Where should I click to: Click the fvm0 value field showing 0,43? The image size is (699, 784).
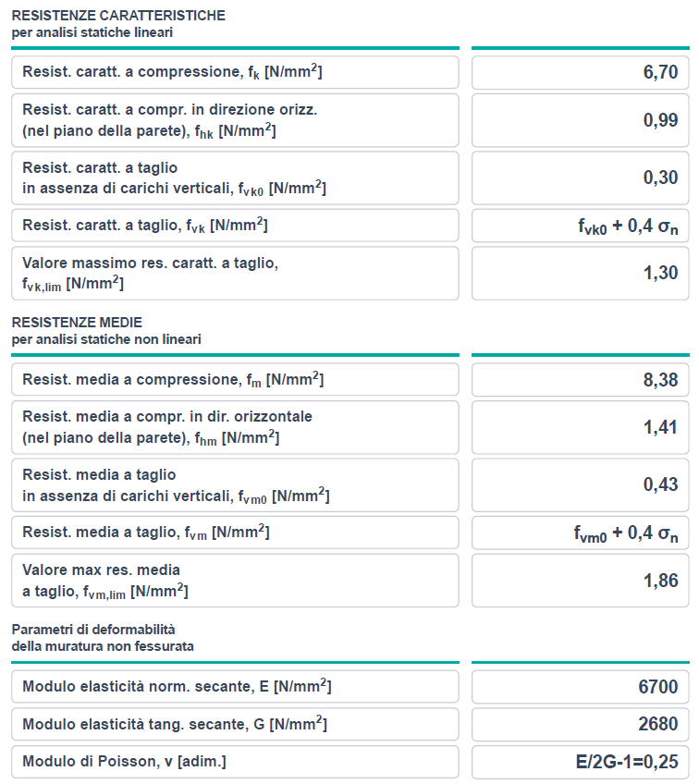(580, 485)
